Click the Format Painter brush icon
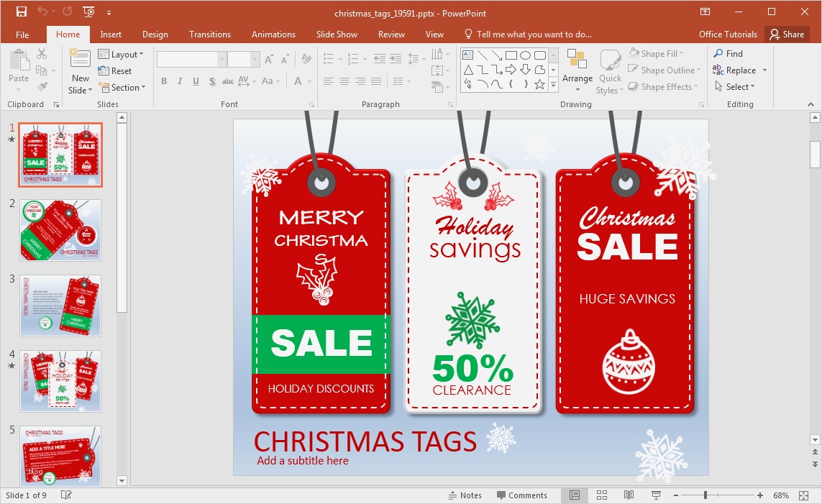822x504 pixels. tap(42, 86)
